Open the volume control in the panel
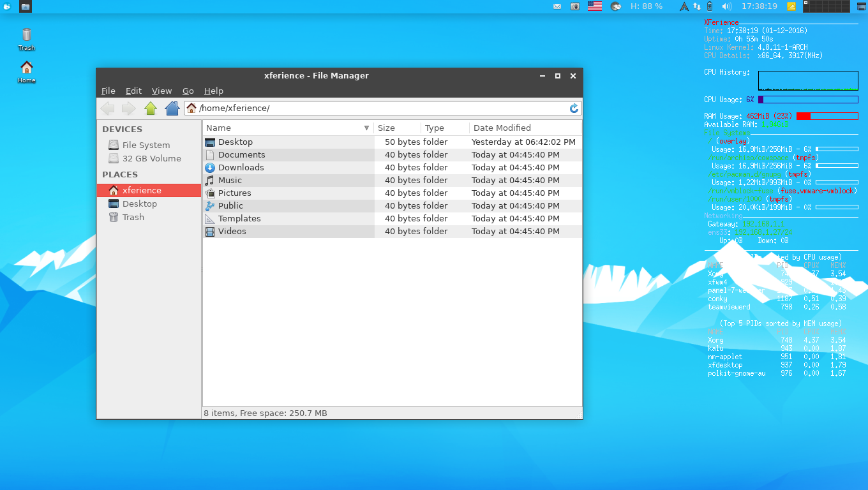This screenshot has width=868, height=490. [x=726, y=6]
